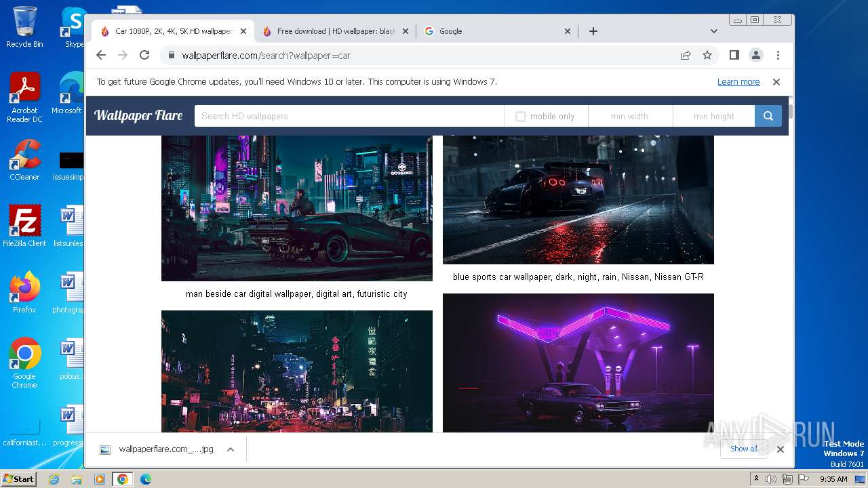Open the neon purple gas station thumbnail

coord(578,363)
